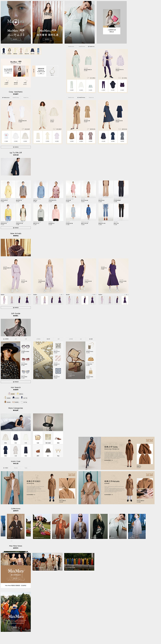Image resolution: width=161 pixels, height=644 pixels.
Task: Select the 针织 knitwear category icon
Action: (x=25, y=438)
